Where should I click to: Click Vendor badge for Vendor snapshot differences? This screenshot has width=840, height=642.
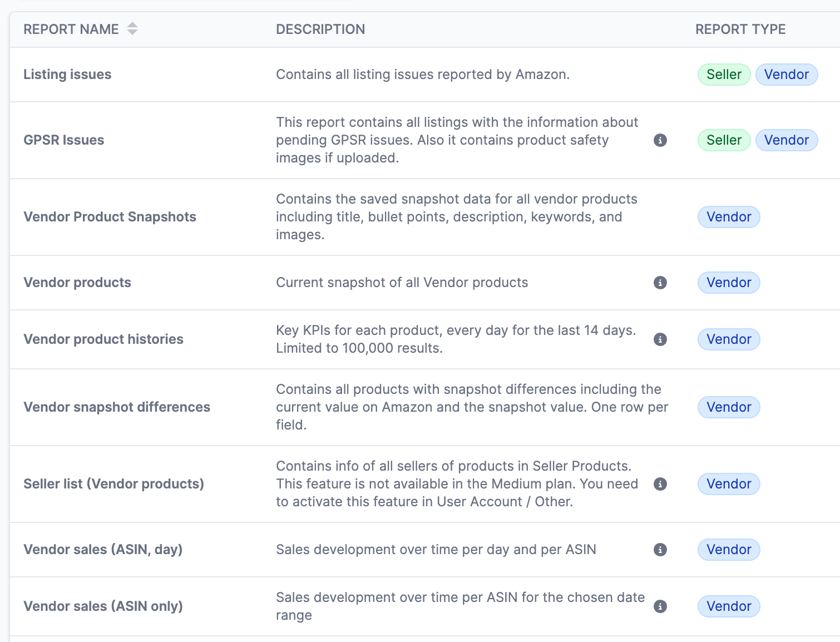(x=729, y=407)
